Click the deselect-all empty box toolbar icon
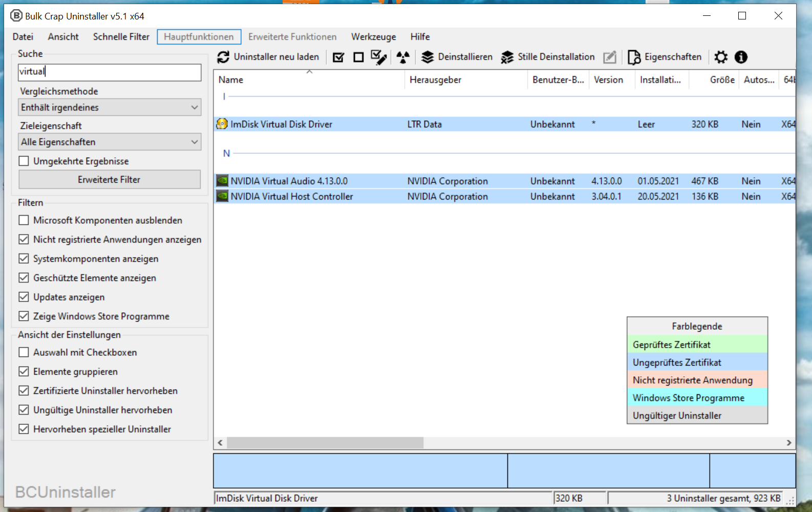Viewport: 812px width, 512px height. [x=358, y=57]
